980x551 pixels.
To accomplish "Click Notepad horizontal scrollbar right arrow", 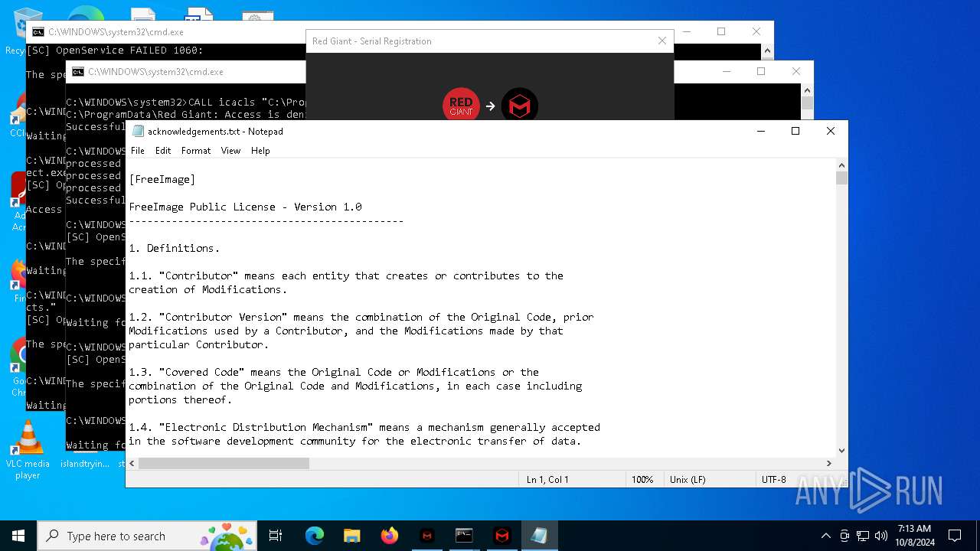I will click(829, 463).
